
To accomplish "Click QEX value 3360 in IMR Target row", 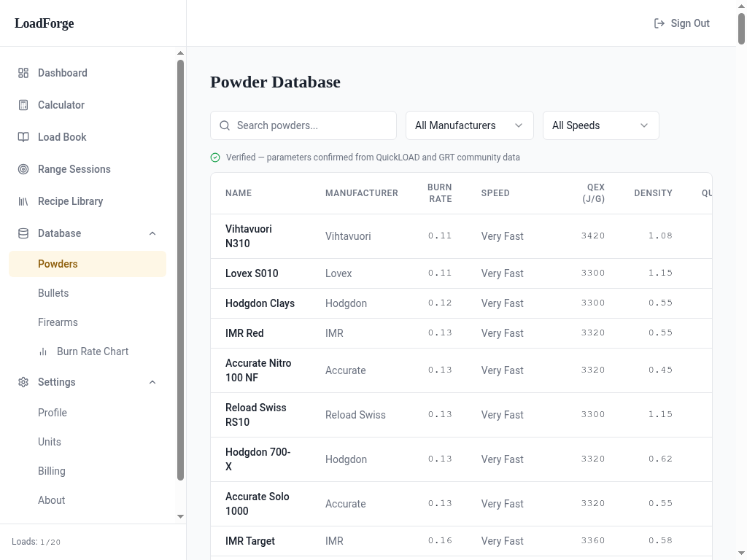I will click(x=593, y=540).
